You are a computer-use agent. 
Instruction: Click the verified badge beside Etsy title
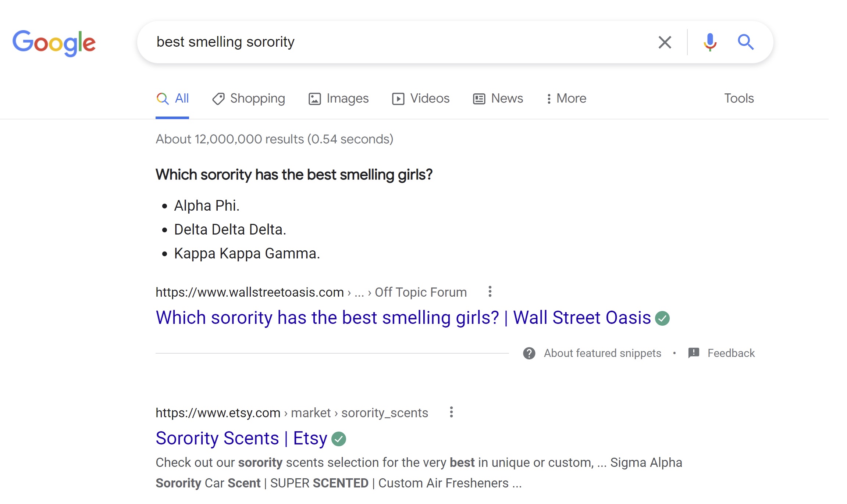[x=339, y=439]
